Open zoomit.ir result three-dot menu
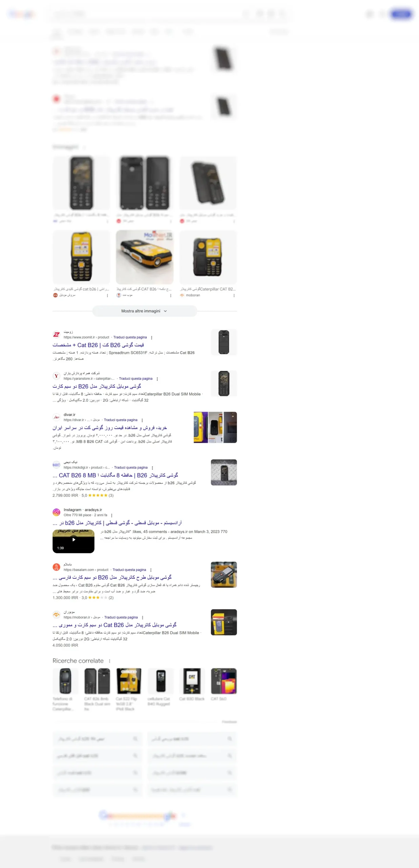This screenshot has height=868, width=419. [151, 338]
